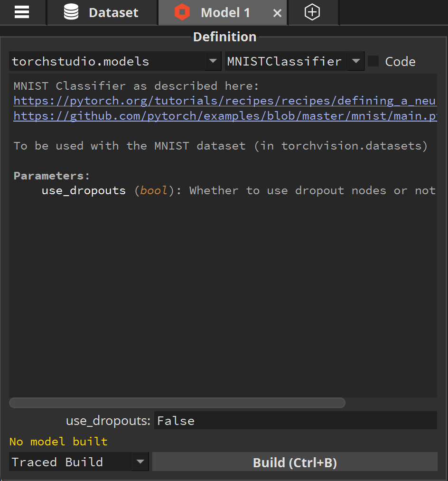
Task: Click the use_dropouts (bool) parameter description
Action: click(x=239, y=190)
